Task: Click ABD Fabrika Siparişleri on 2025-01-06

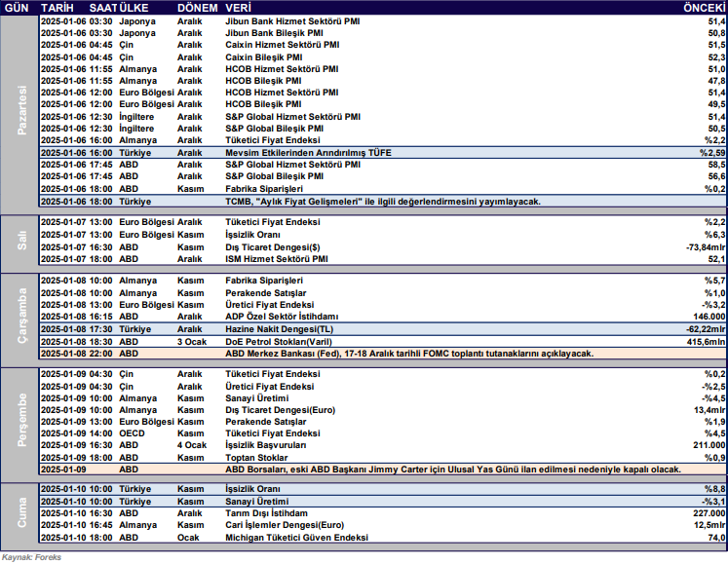Action: [264, 189]
